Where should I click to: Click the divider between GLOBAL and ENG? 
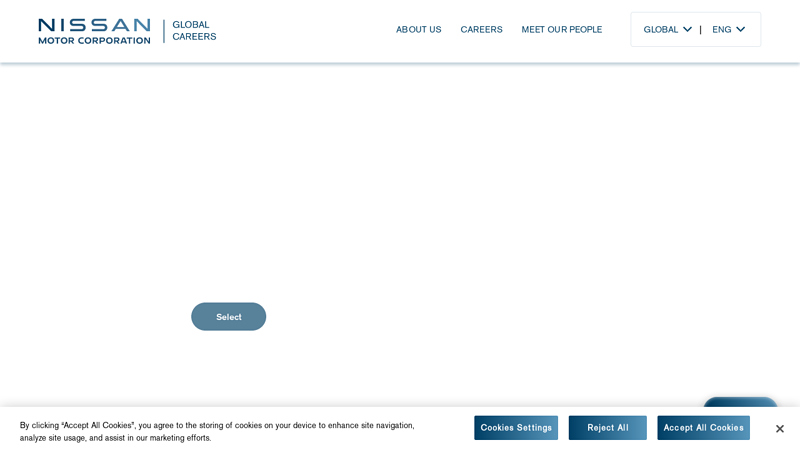tap(700, 30)
